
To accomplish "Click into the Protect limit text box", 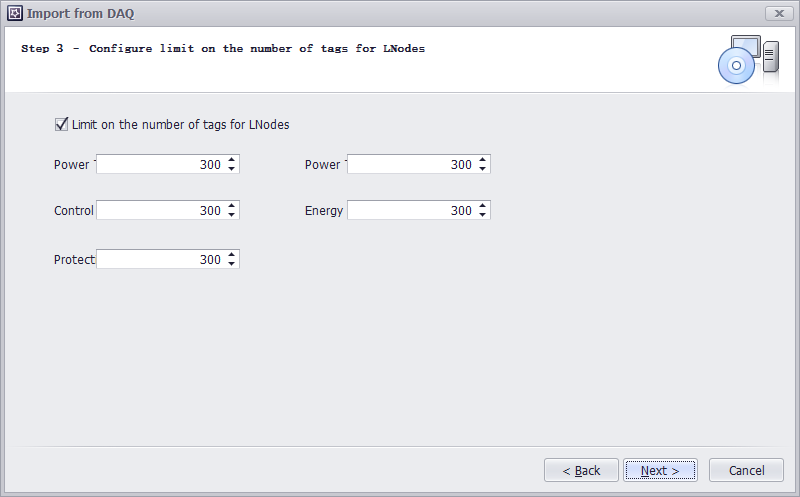I will [x=160, y=259].
